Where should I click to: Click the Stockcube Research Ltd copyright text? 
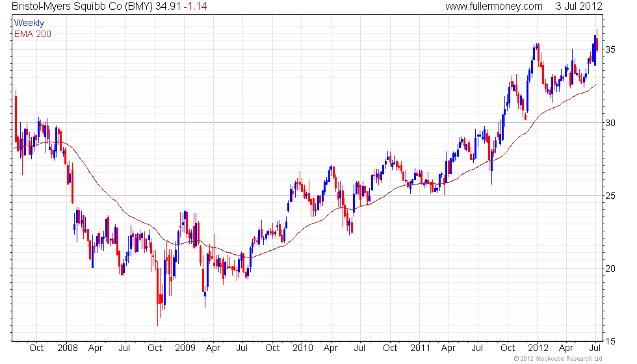(558, 359)
